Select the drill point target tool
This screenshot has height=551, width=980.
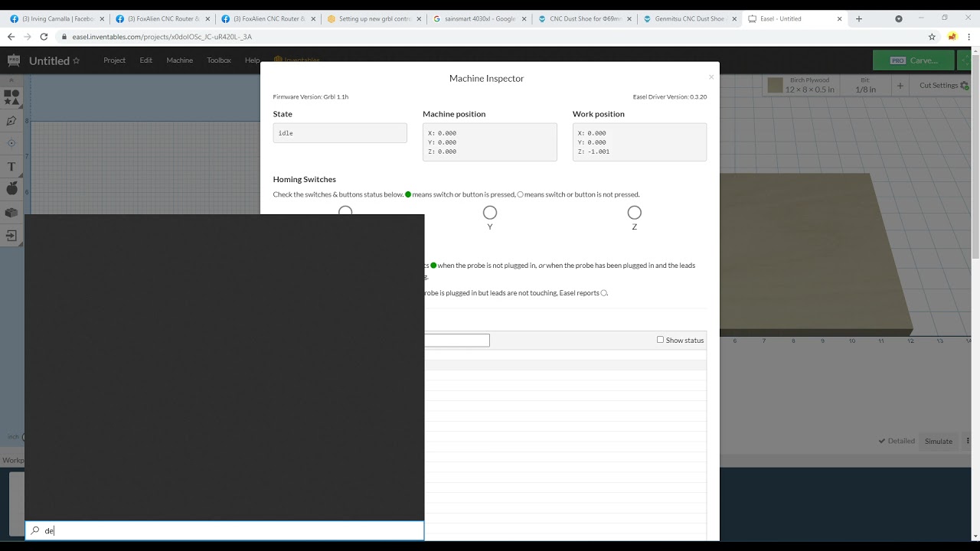pyautogui.click(x=11, y=143)
